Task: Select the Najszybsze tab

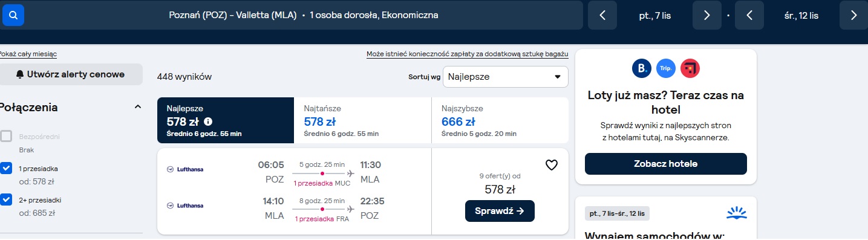Action: click(500, 120)
